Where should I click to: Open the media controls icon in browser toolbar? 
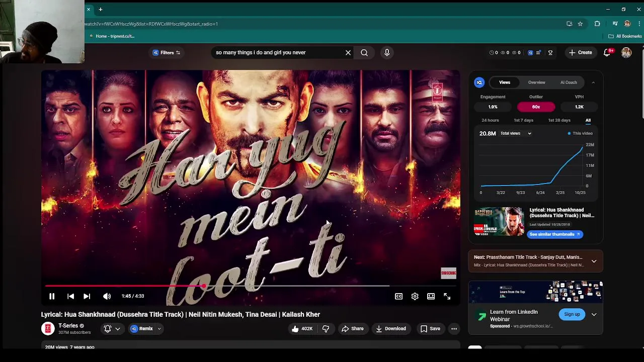point(615,24)
